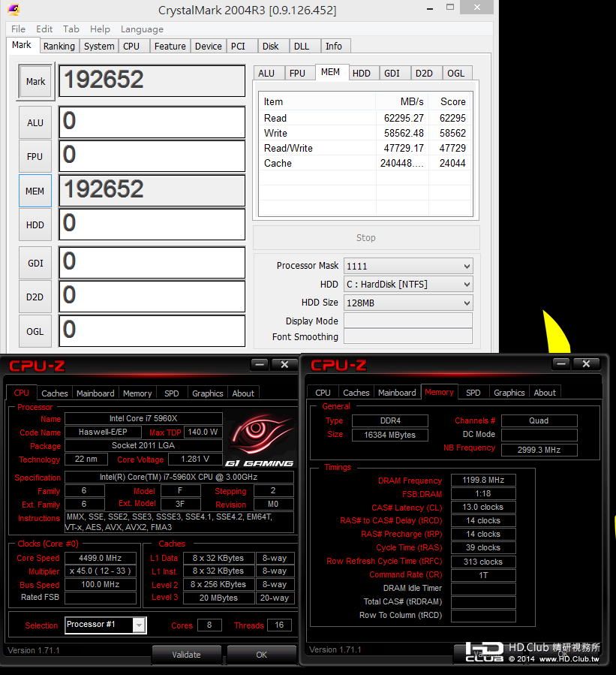Click OK in left CPU-Z window
The width and height of the screenshot is (616, 675).
click(x=262, y=654)
